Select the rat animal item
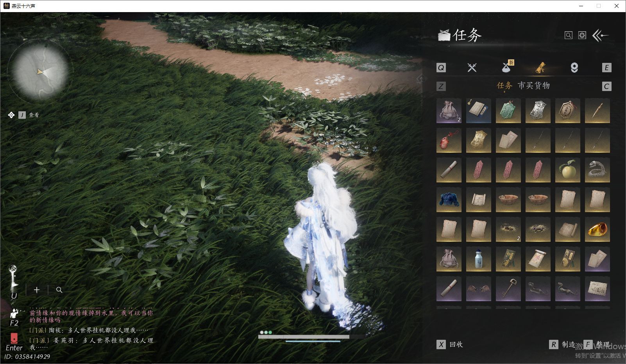 [538, 230]
